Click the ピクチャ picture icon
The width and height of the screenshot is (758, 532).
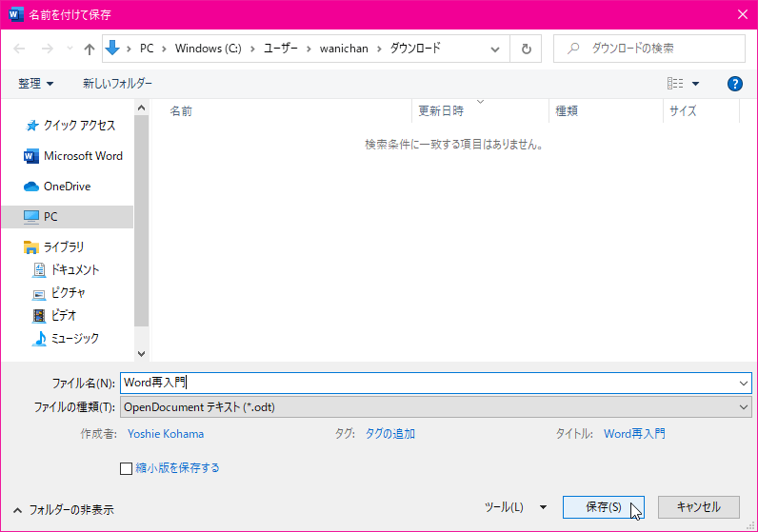pos(39,294)
